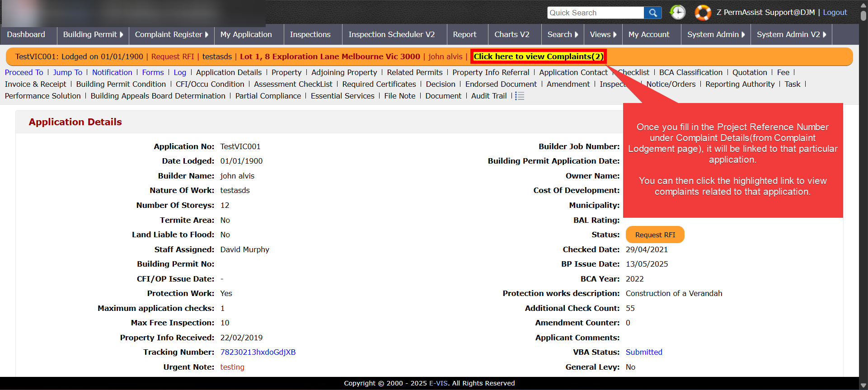Click the Charts V2 menu item
The image size is (868, 390).
coord(511,34)
